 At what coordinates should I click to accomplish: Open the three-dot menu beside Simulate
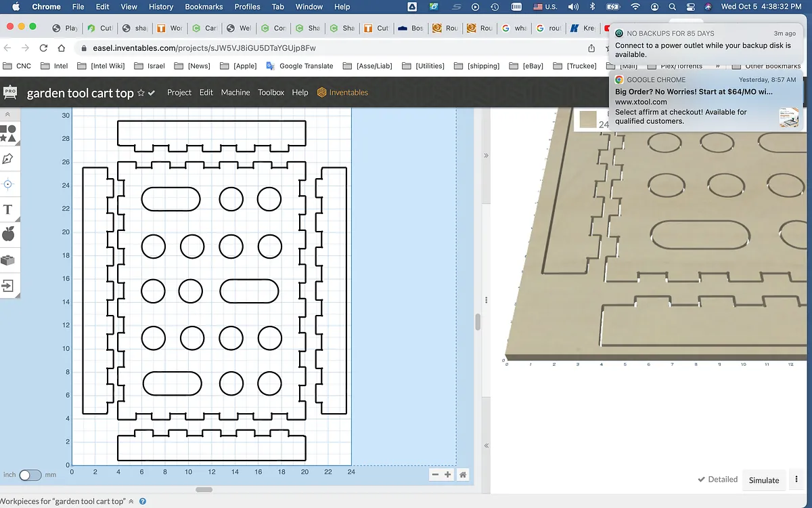pos(798,480)
